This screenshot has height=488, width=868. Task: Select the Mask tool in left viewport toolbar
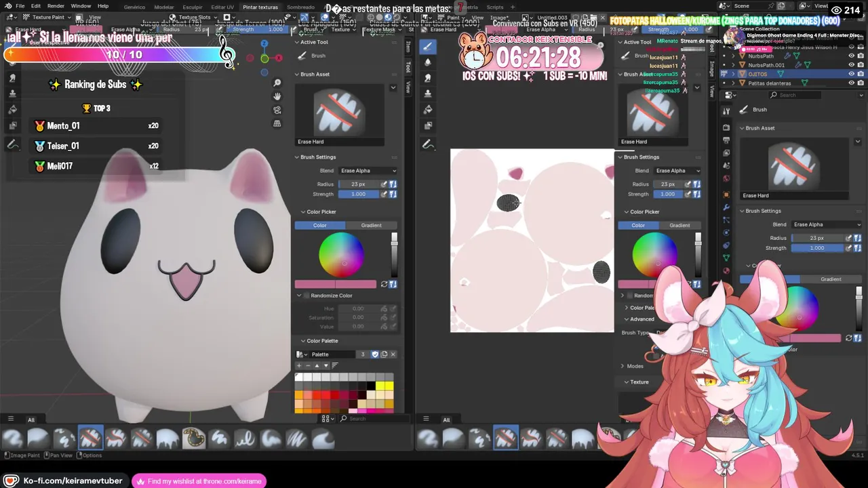pos(12,125)
